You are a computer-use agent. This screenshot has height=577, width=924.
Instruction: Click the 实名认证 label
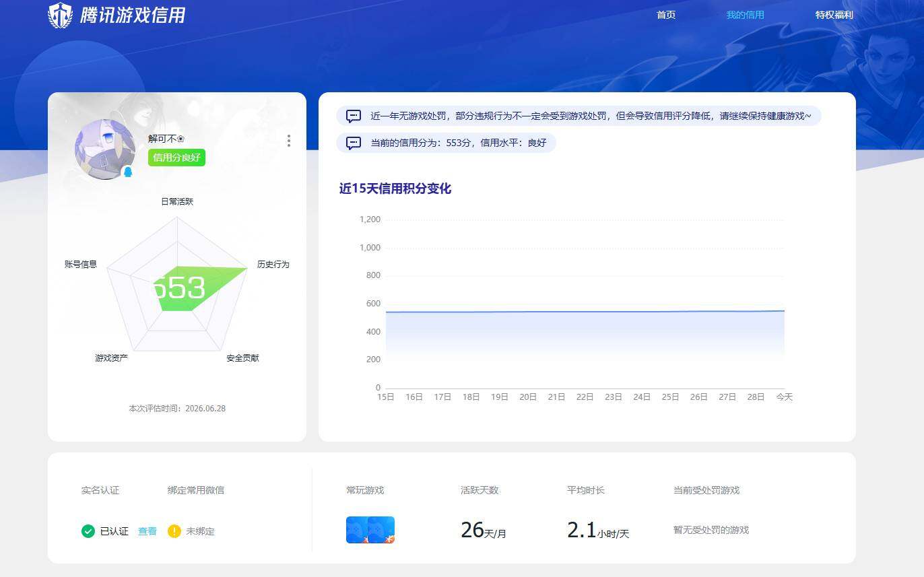(x=100, y=490)
